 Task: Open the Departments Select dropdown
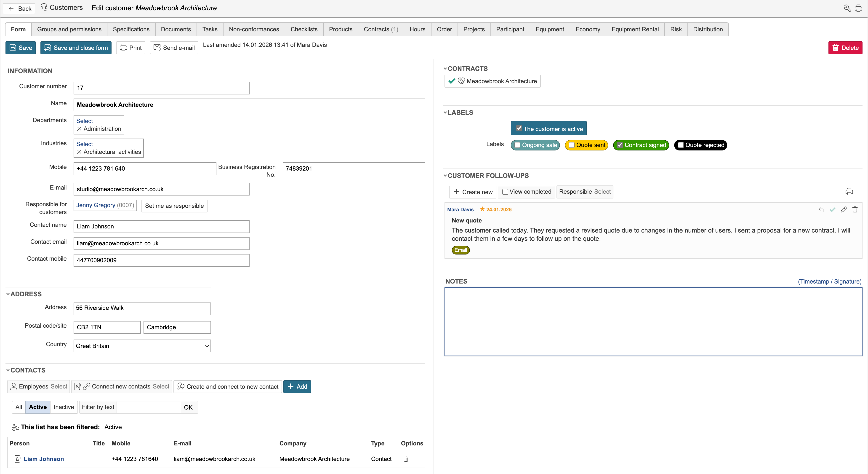point(84,121)
